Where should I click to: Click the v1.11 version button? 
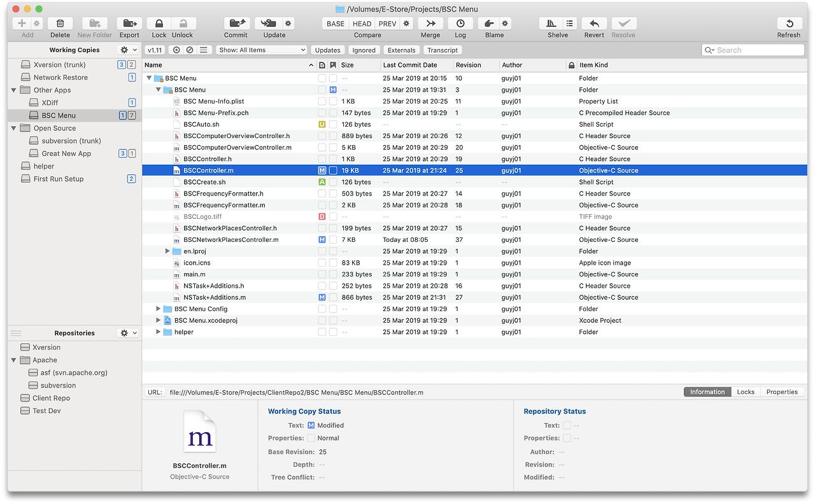pos(155,50)
